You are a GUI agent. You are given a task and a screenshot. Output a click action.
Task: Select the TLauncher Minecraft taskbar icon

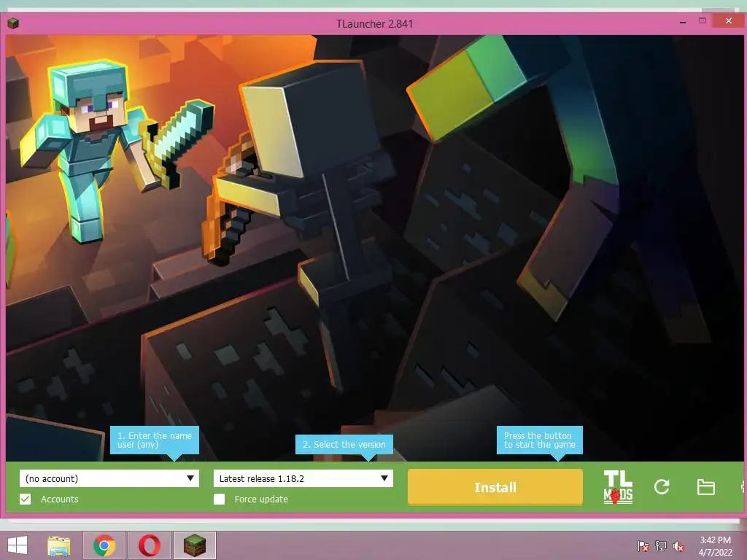tap(194, 545)
